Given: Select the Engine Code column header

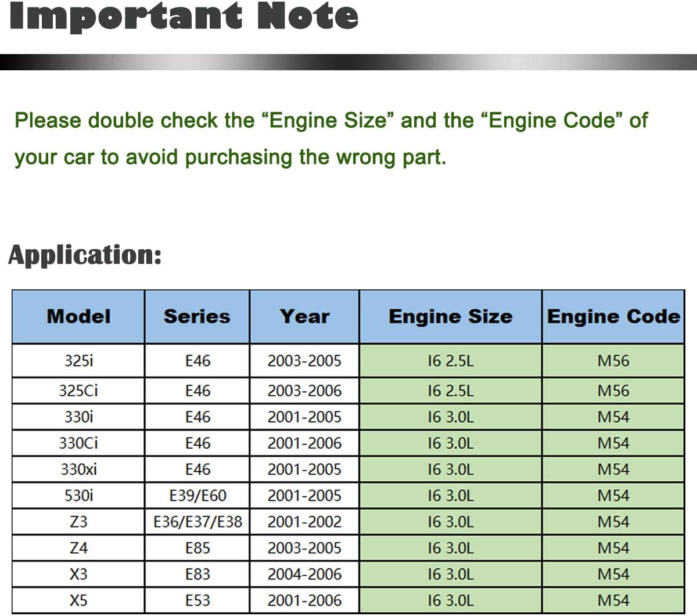Looking at the screenshot, I should tap(613, 317).
